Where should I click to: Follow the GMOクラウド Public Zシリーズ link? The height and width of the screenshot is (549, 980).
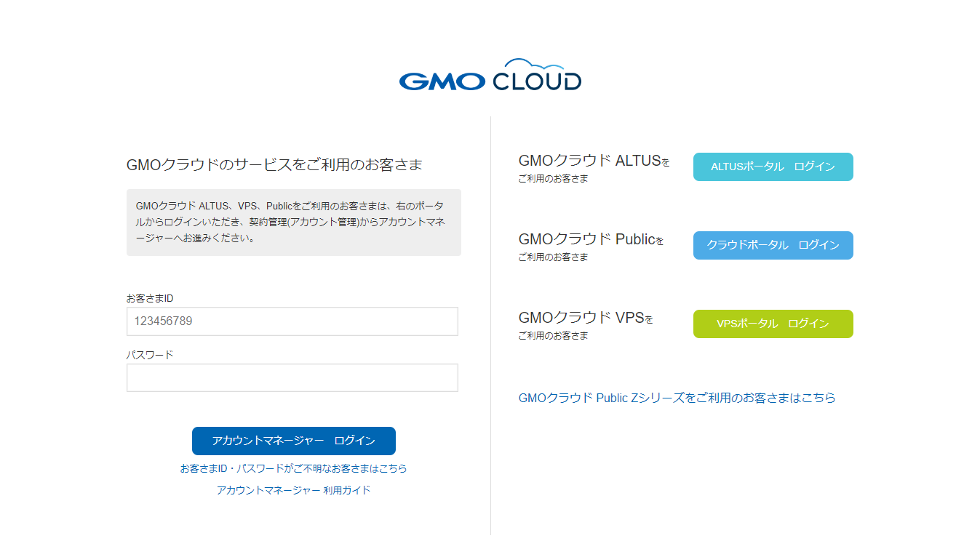[x=677, y=398]
